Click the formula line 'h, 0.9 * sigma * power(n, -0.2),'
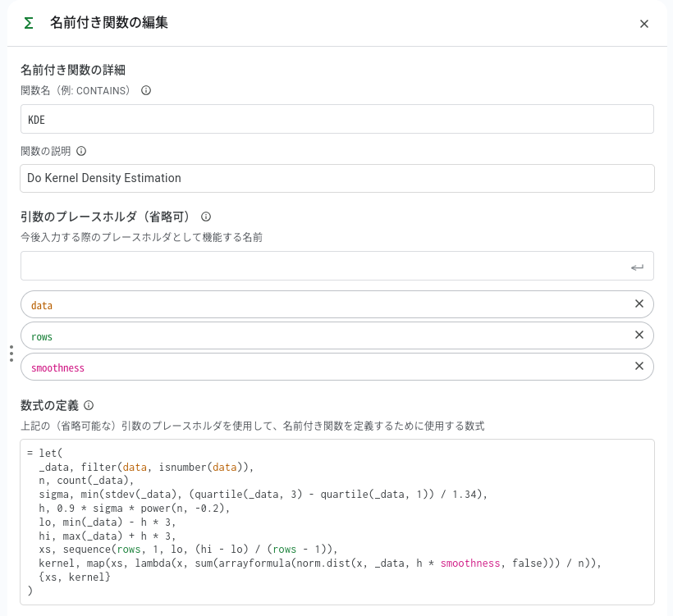 (135, 509)
